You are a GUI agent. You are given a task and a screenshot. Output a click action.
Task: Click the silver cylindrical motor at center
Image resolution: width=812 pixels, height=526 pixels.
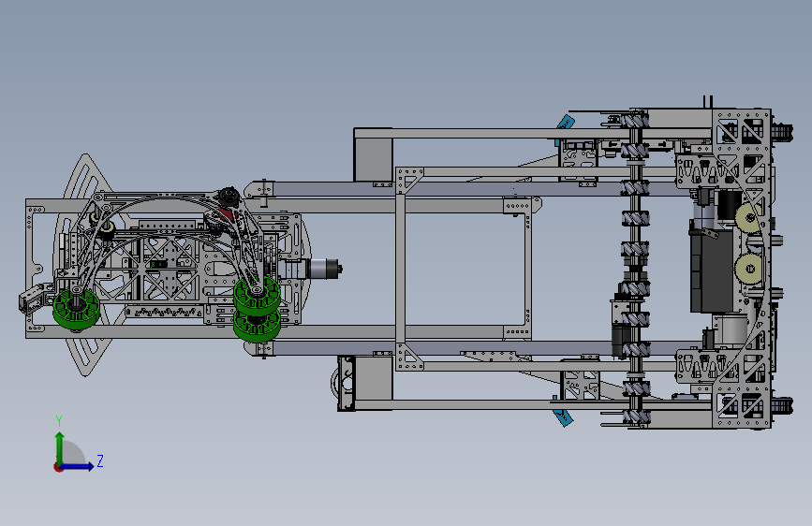[x=323, y=270]
